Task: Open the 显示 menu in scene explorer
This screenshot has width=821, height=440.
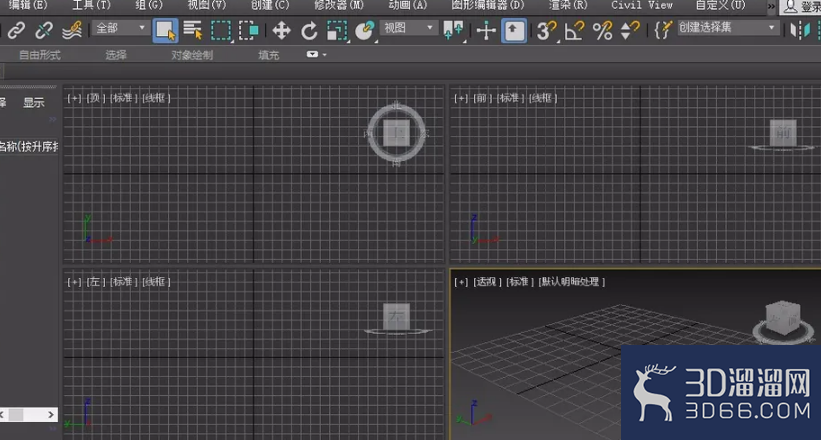Action: (x=34, y=103)
